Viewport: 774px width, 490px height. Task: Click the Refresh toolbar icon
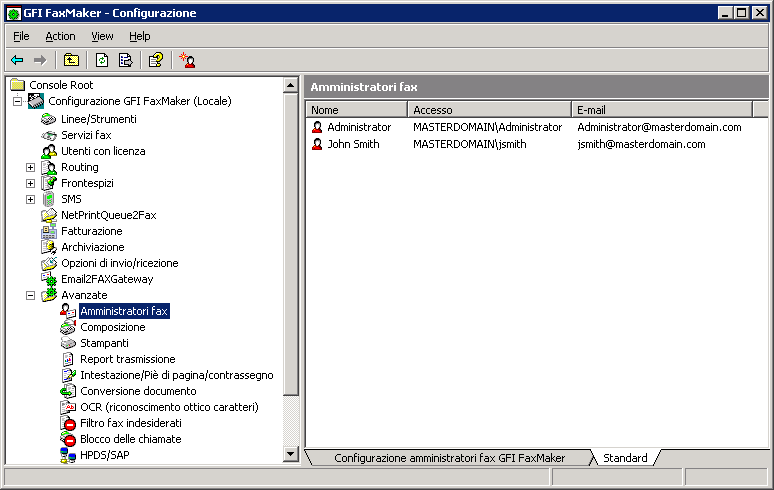pyautogui.click(x=102, y=60)
